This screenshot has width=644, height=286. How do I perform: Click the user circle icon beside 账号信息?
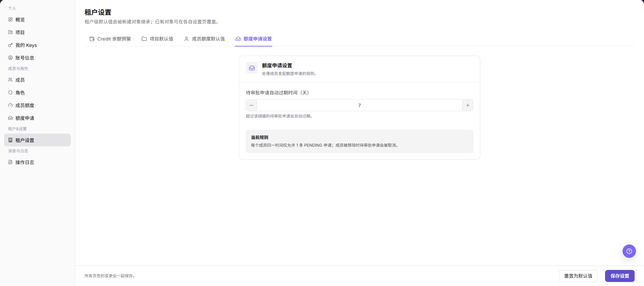(x=10, y=58)
